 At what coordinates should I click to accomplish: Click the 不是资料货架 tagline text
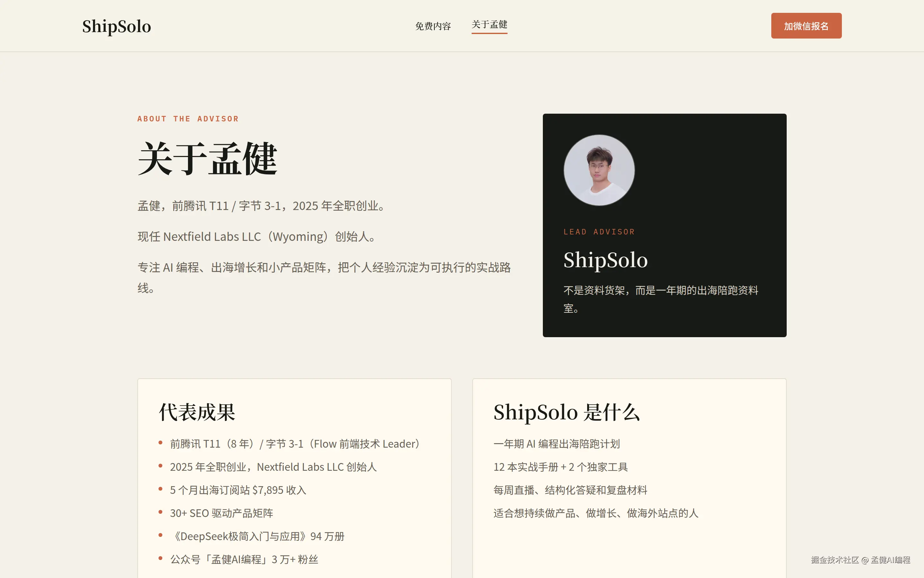(x=661, y=299)
